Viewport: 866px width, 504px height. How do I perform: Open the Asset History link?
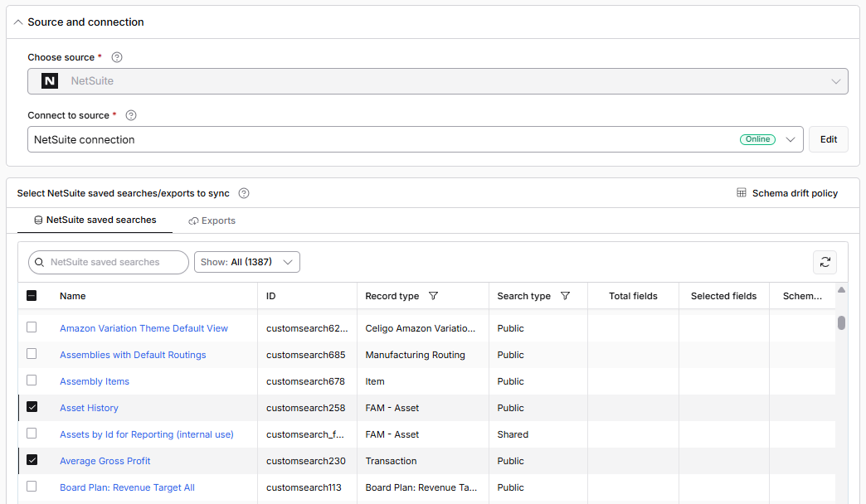89,408
